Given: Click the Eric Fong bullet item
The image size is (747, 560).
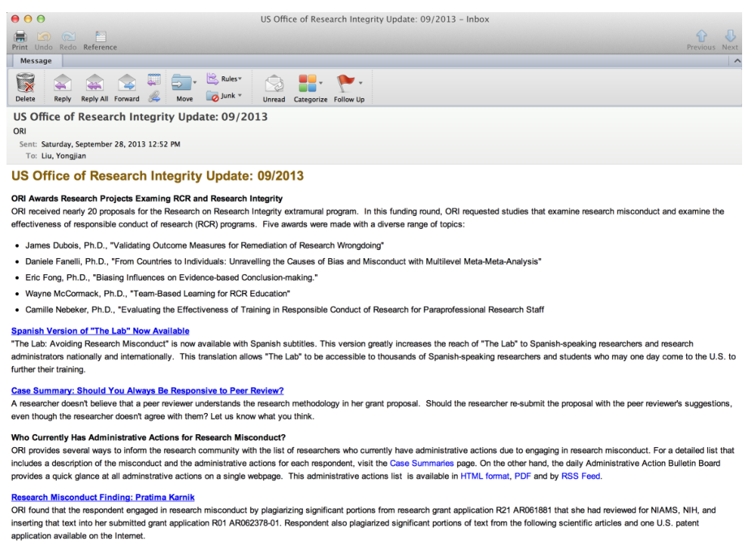Looking at the screenshot, I should (171, 278).
